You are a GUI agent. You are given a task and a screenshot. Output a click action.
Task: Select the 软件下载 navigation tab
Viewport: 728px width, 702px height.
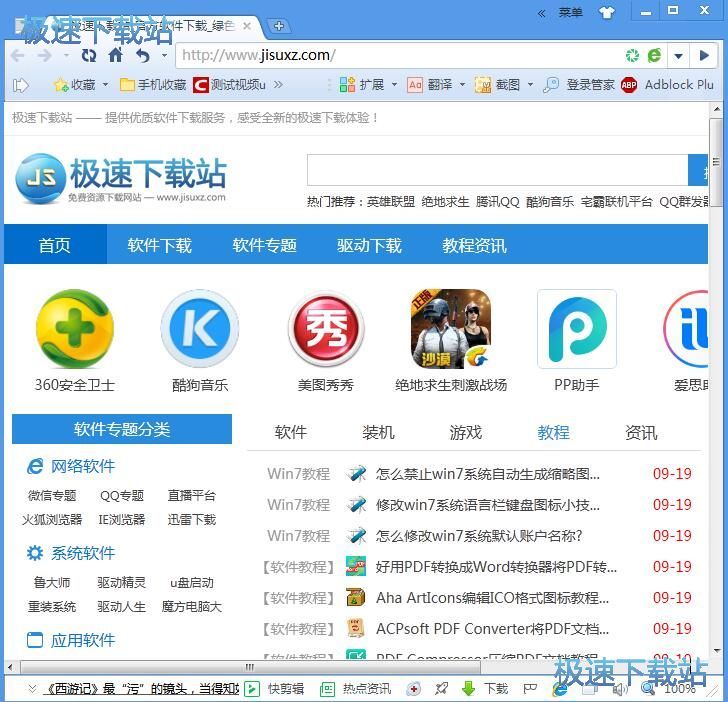(x=159, y=245)
